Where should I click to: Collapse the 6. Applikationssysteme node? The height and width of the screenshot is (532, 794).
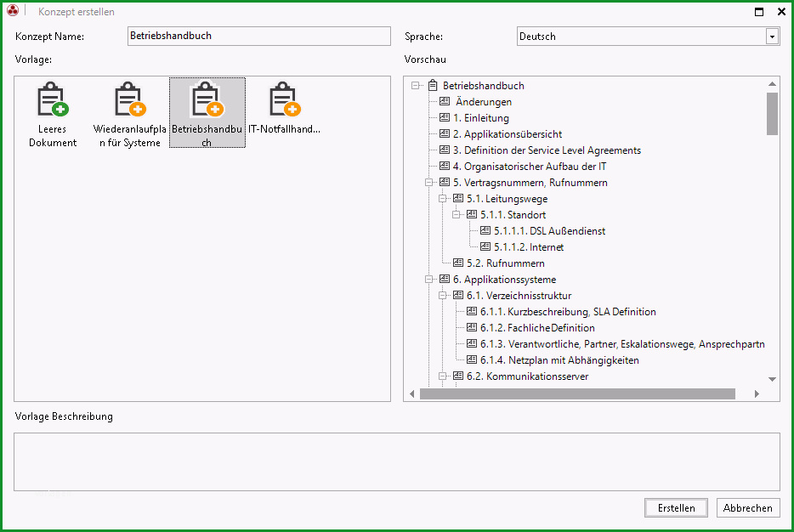point(429,280)
